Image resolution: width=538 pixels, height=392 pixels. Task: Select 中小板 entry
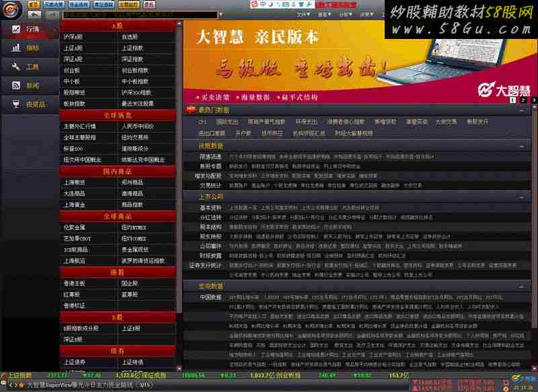(72, 81)
